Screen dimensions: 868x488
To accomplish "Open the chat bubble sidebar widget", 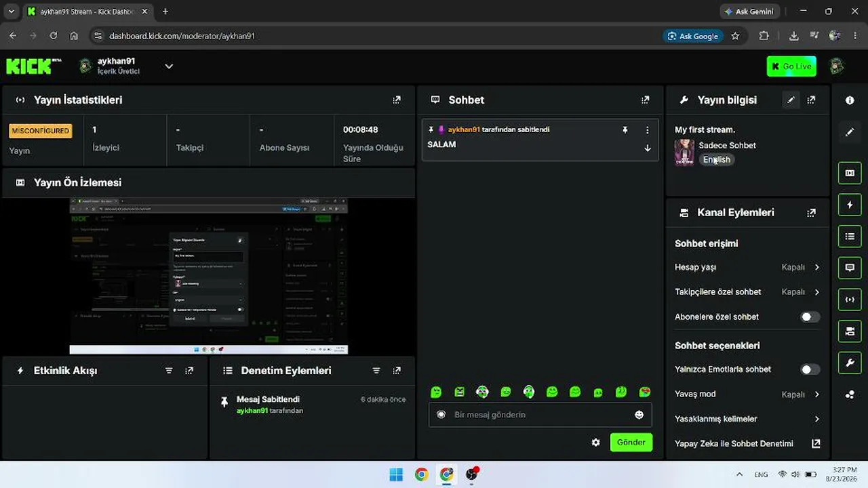I will tap(850, 268).
